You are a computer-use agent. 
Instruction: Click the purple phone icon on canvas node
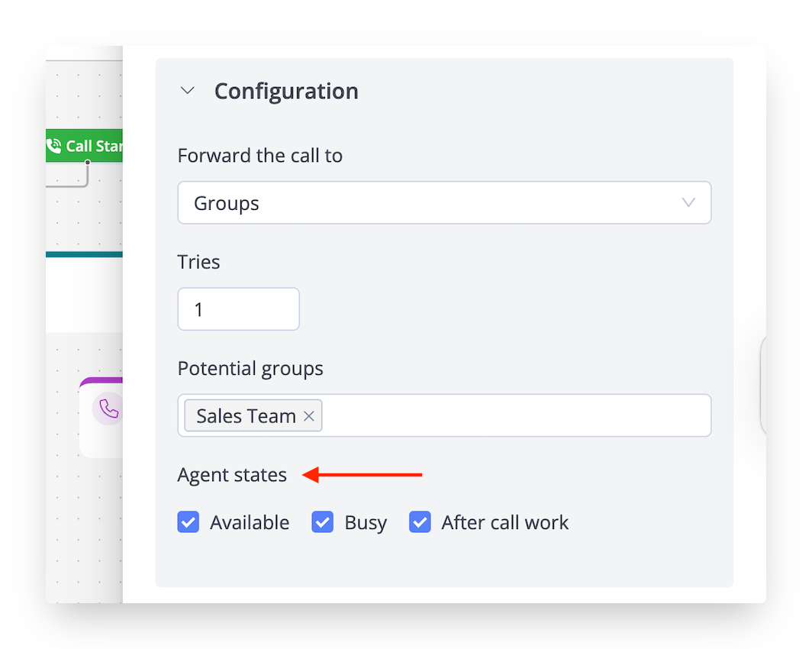[108, 410]
